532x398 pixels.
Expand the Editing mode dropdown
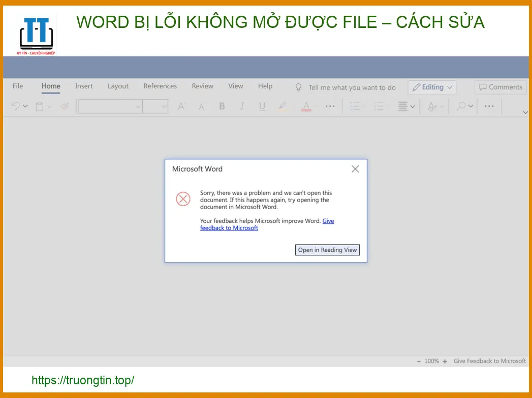432,87
